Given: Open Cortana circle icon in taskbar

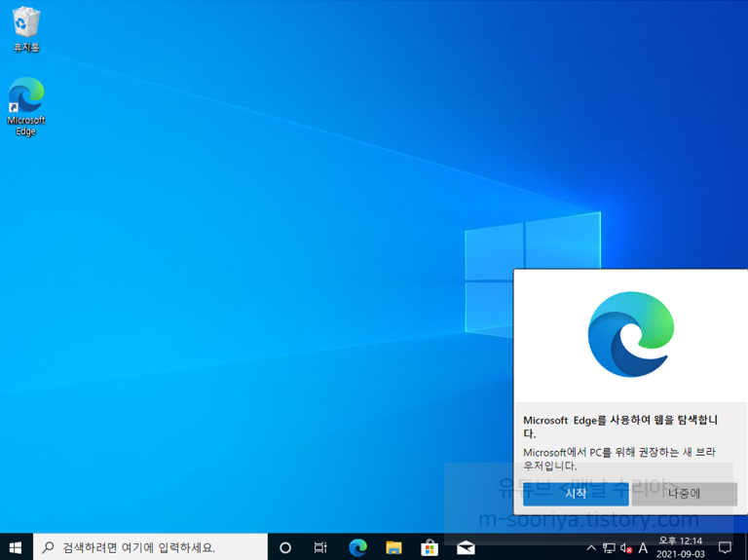Looking at the screenshot, I should coord(285,547).
